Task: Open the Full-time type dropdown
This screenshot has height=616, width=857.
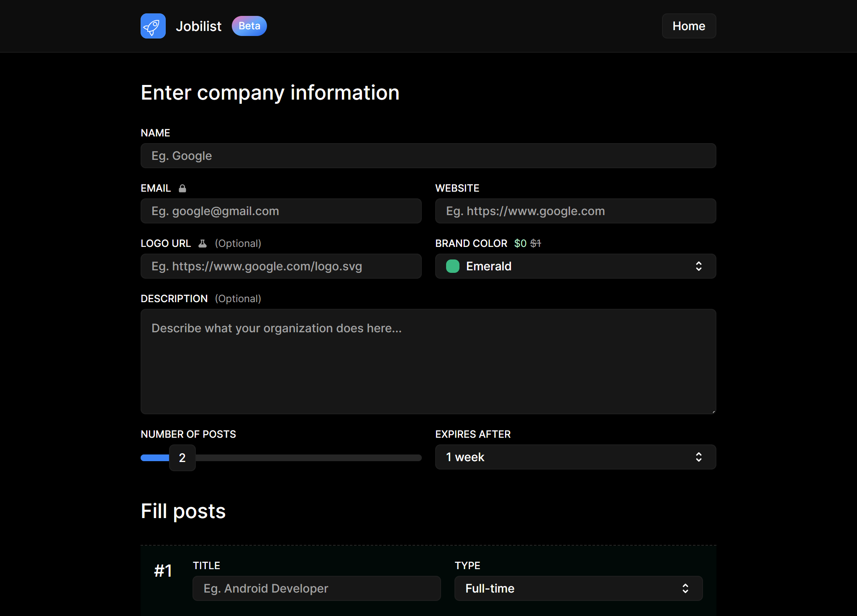Action: click(x=577, y=588)
